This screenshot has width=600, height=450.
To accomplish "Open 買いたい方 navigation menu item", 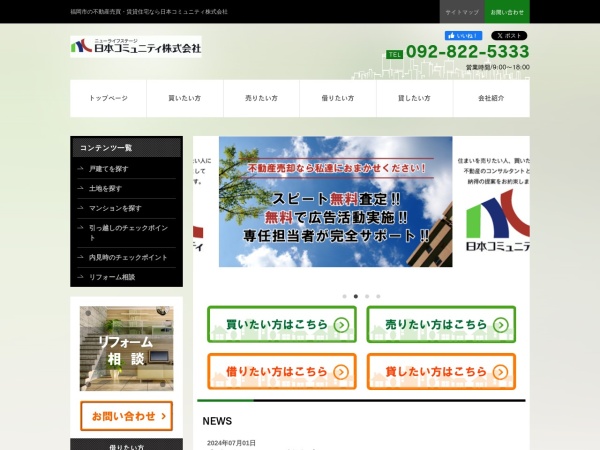I will 185,98.
